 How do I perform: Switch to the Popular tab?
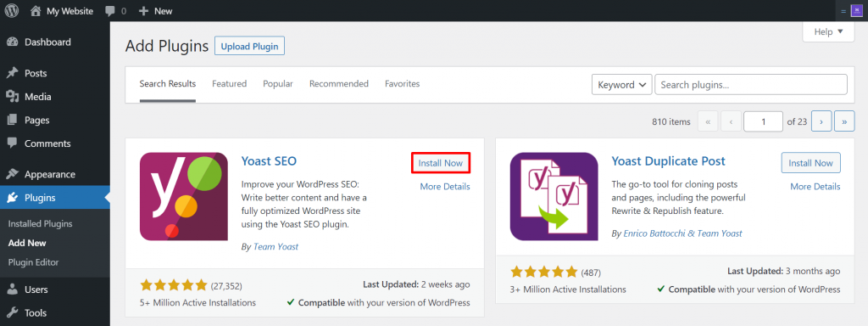[x=278, y=84]
